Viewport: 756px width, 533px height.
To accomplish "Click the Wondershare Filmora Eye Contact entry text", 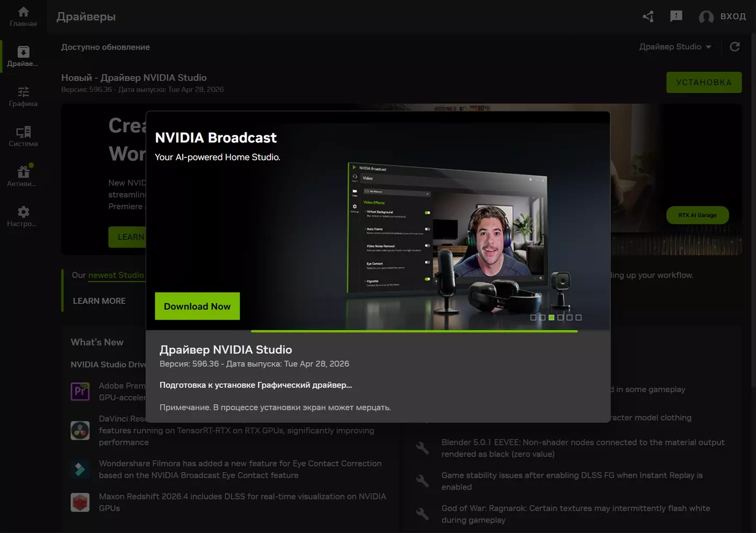I will pyautogui.click(x=240, y=469).
